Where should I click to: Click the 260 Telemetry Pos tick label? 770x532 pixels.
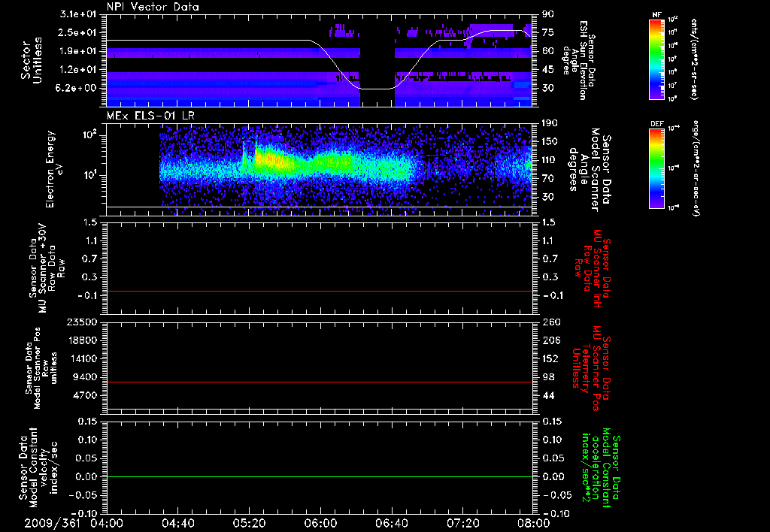[x=550, y=322]
